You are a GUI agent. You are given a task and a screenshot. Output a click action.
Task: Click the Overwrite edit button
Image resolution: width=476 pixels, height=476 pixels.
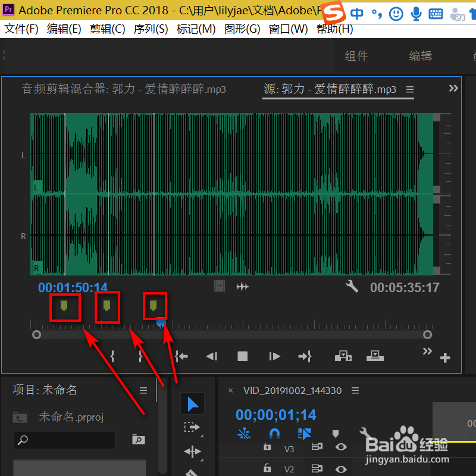pyautogui.click(x=375, y=356)
